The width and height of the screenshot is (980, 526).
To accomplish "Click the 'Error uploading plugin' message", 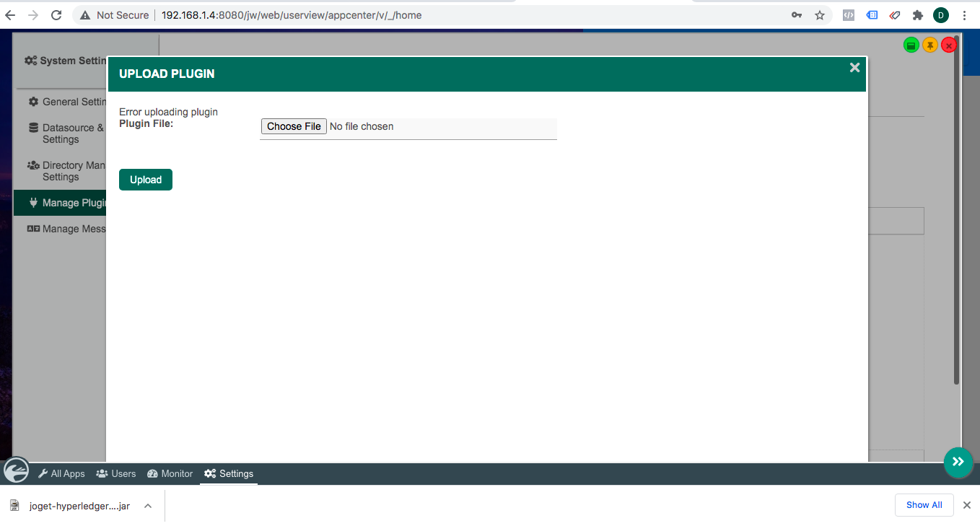I will tap(168, 112).
